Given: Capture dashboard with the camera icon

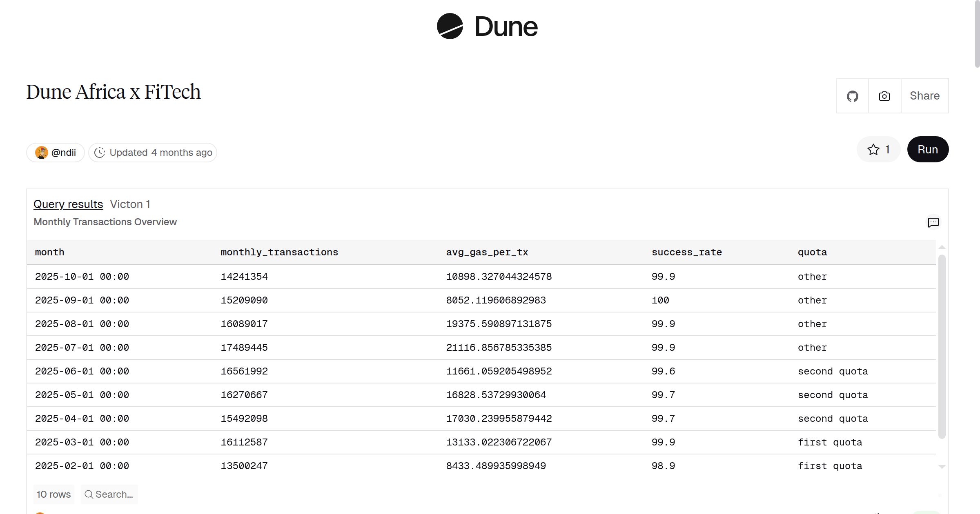Looking at the screenshot, I should [884, 96].
